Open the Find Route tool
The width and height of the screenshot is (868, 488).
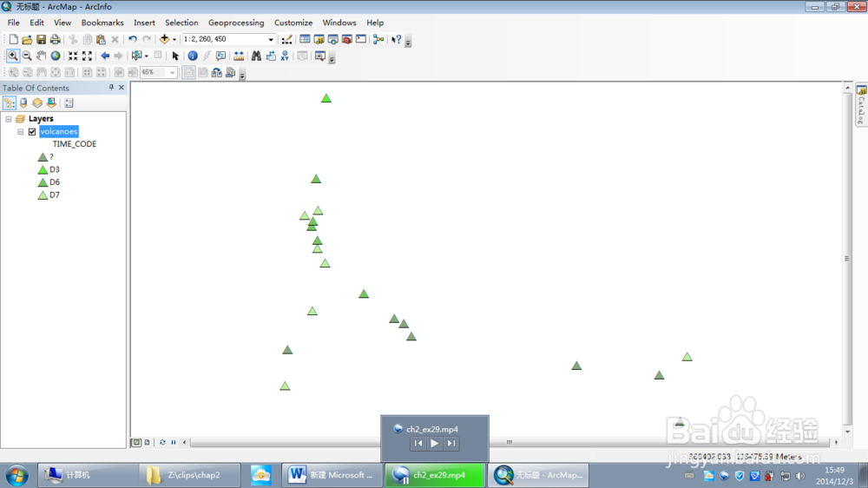pyautogui.click(x=271, y=56)
